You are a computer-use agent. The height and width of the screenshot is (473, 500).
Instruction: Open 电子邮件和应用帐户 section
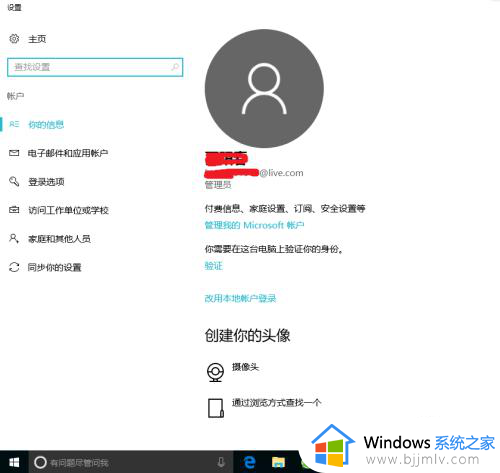point(68,153)
